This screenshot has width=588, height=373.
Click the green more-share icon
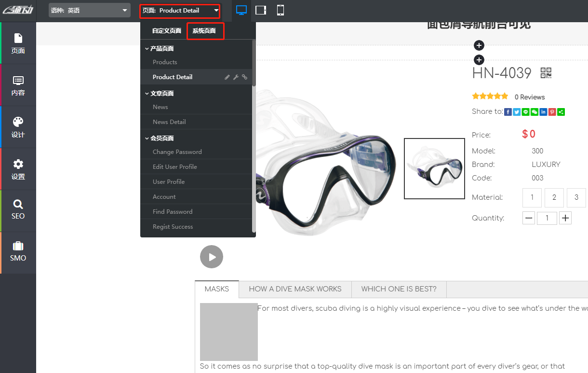pos(561,112)
